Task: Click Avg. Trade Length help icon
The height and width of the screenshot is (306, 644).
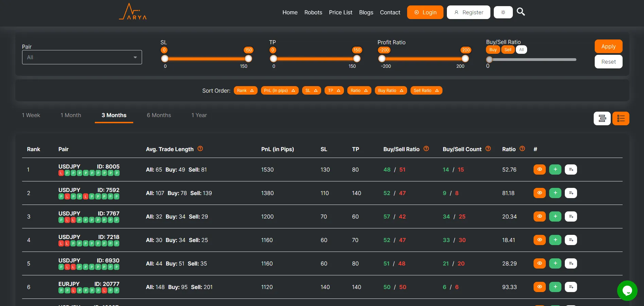Action: (200, 149)
